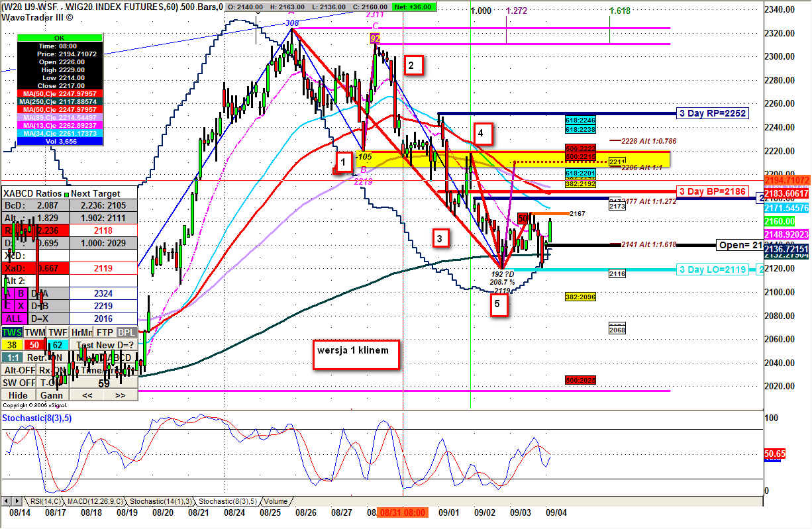Click the 3 Day LO=2119 label
The height and width of the screenshot is (529, 812).
pyautogui.click(x=713, y=269)
